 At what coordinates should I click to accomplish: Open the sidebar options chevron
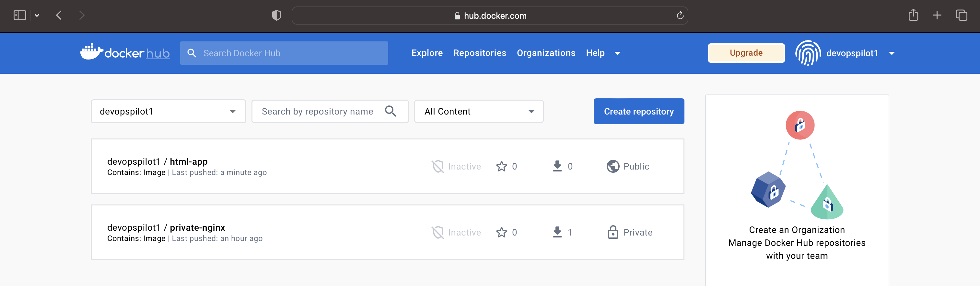pos(37,16)
